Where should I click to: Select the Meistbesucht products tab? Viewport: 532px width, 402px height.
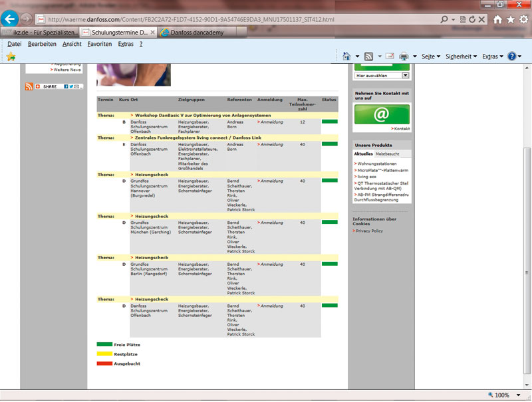388,154
